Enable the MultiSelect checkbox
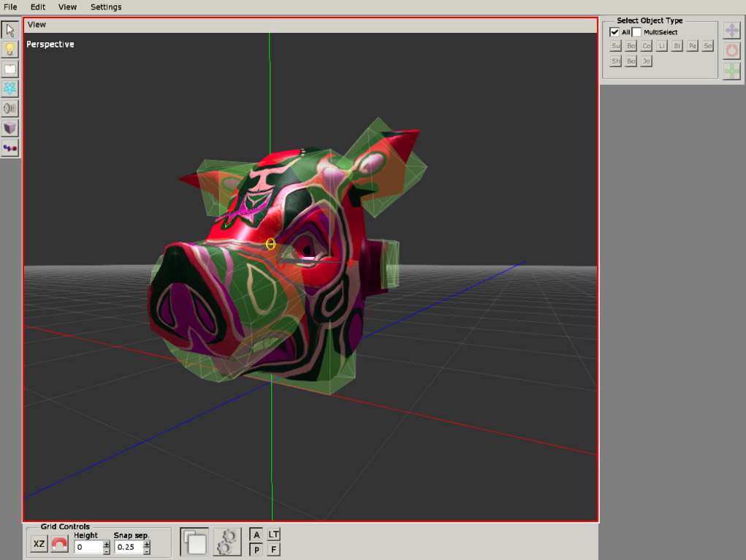Screen dimensions: 746x560 636,32
